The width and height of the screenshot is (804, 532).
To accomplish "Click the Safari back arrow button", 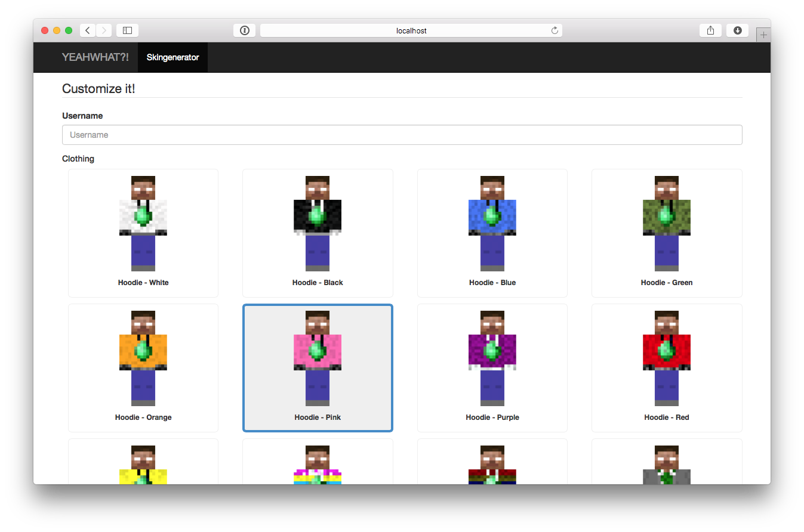I will (x=88, y=30).
